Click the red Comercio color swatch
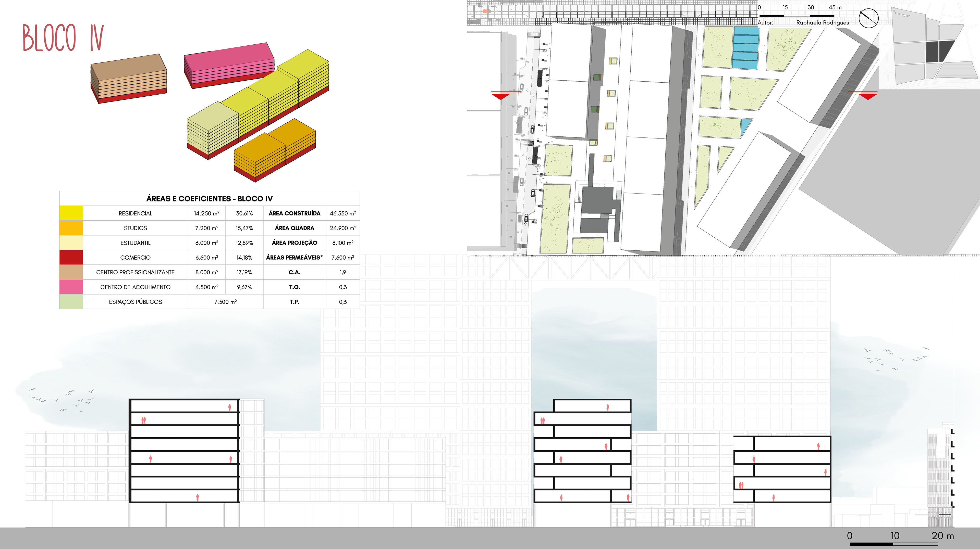Screen dimensions: 980x549 coord(71,257)
